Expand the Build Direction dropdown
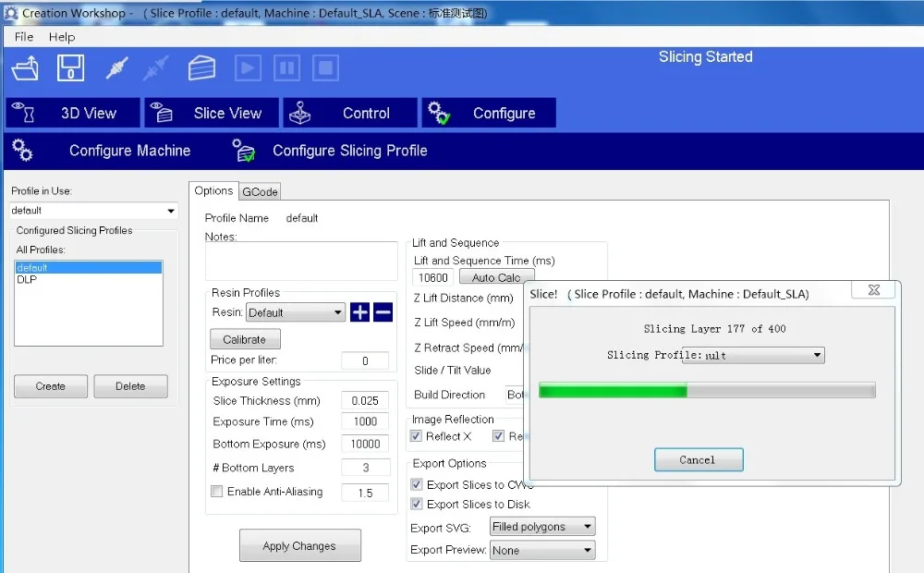This screenshot has width=924, height=573. tap(517, 395)
